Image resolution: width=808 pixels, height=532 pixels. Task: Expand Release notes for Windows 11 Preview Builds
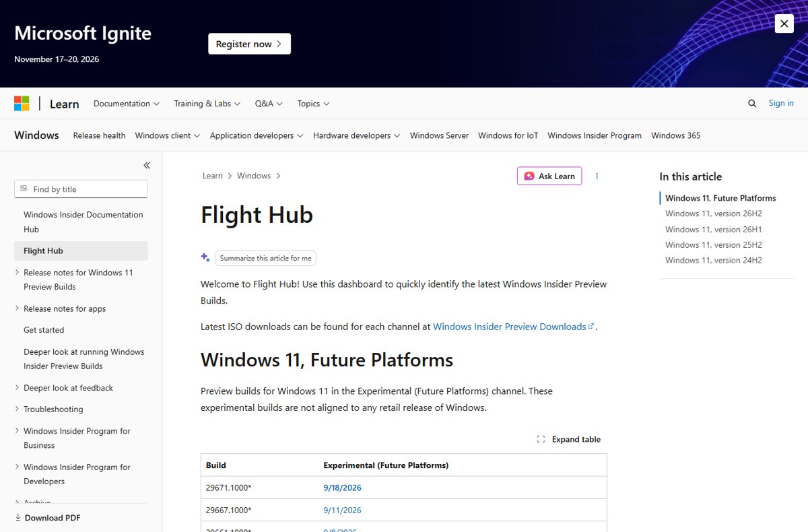[78, 279]
